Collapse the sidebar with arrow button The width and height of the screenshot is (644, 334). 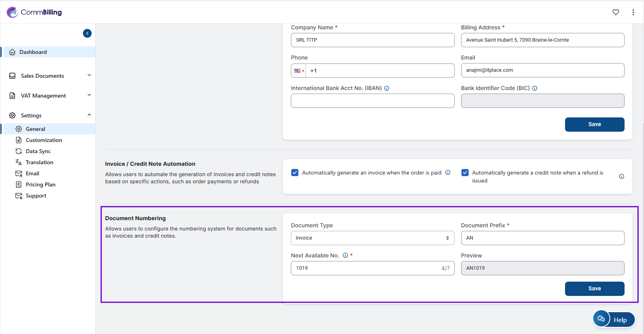coord(87,33)
